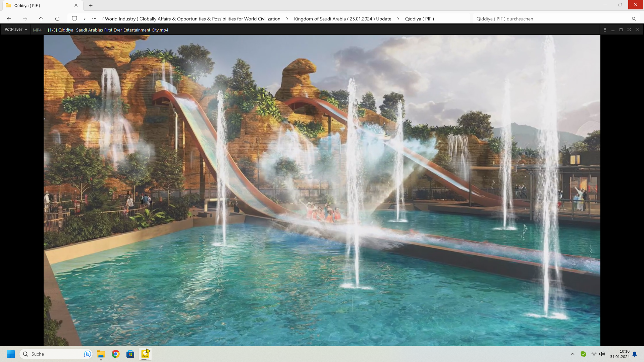Open the green security shield tray icon
The image size is (644, 362).
click(583, 354)
